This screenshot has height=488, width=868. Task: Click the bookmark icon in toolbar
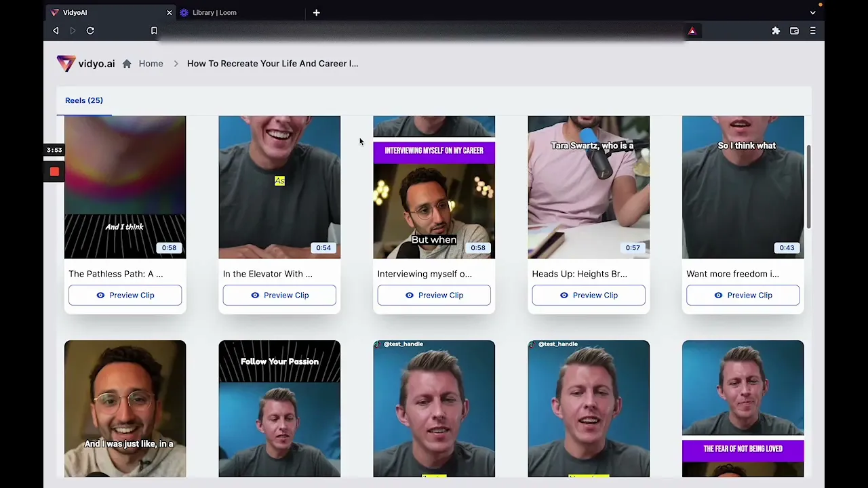point(154,30)
